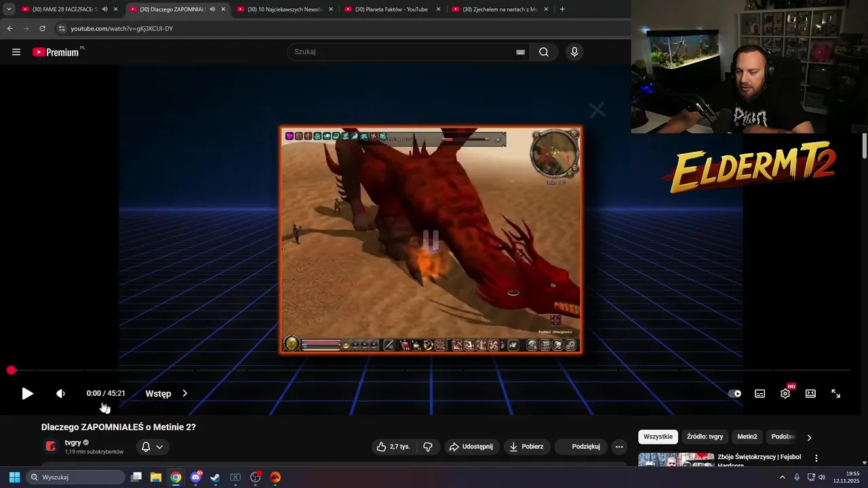Open the on-screen keyboard in search

(520, 52)
